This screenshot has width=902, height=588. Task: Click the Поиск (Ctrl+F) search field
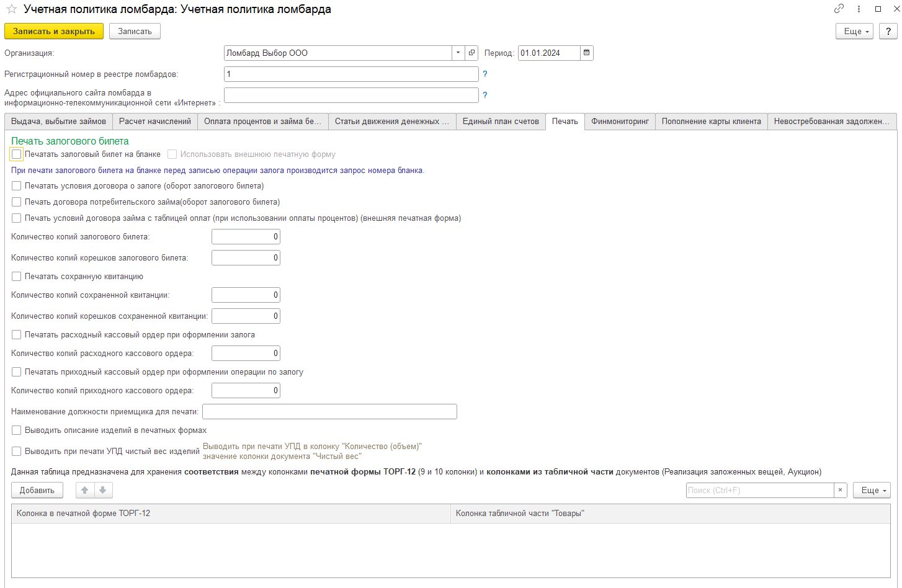760,490
